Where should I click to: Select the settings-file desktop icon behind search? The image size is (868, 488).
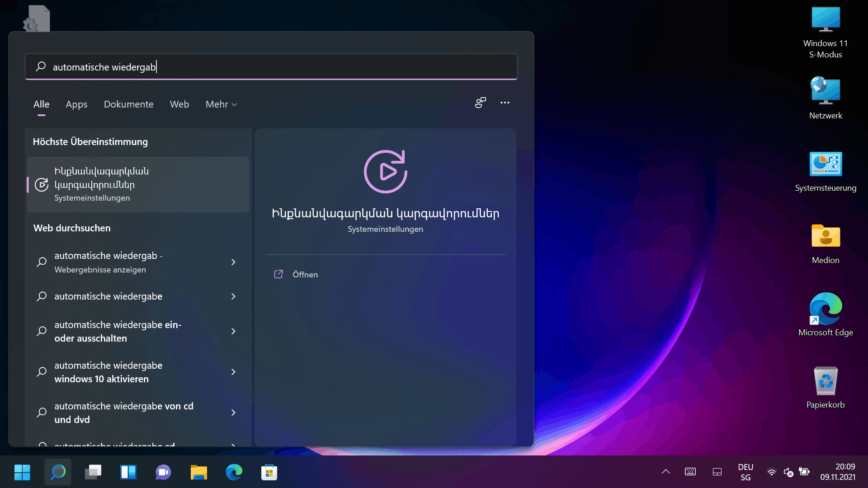(37, 18)
